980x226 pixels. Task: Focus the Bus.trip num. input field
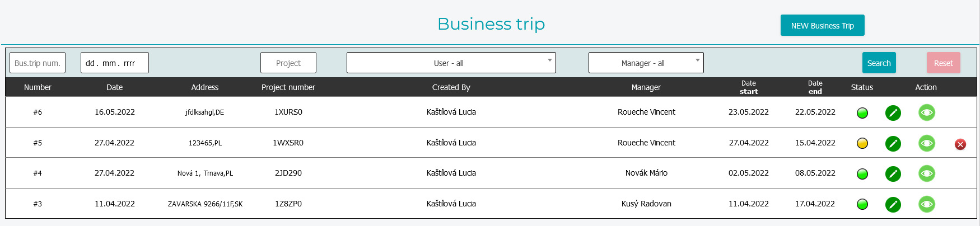[x=38, y=63]
